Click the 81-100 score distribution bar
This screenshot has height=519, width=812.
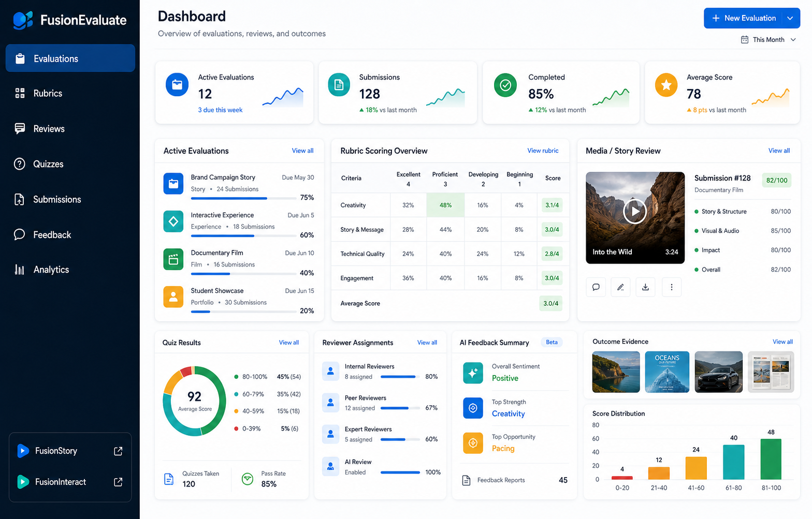point(771,459)
